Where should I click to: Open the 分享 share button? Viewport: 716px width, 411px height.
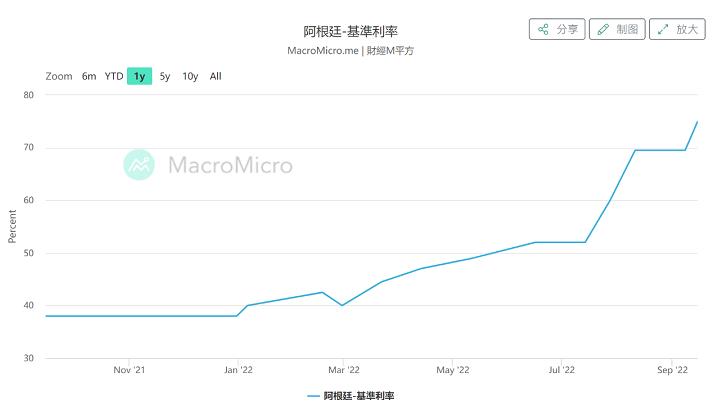click(x=557, y=29)
